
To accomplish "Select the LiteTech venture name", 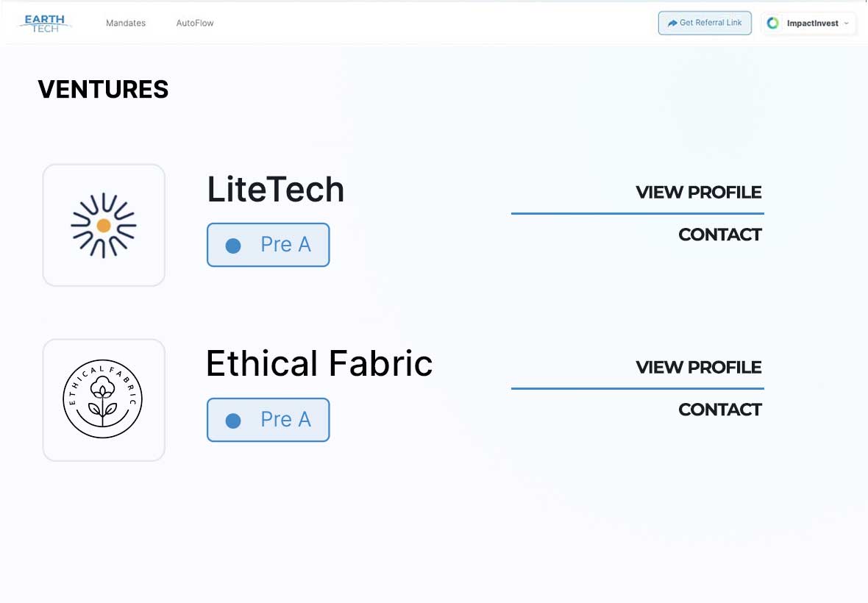I will [x=275, y=190].
